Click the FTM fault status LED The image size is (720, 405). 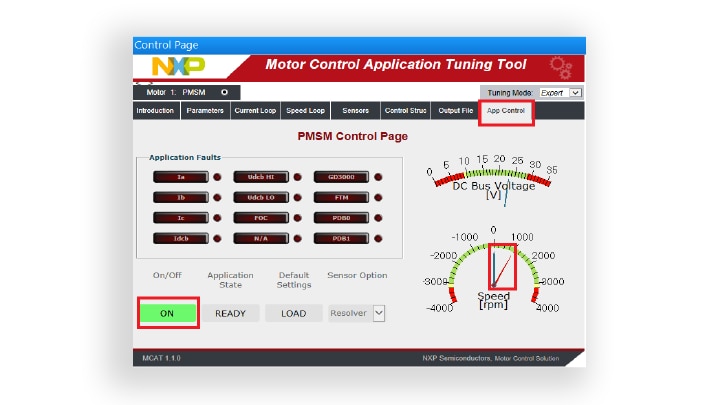[378, 198]
